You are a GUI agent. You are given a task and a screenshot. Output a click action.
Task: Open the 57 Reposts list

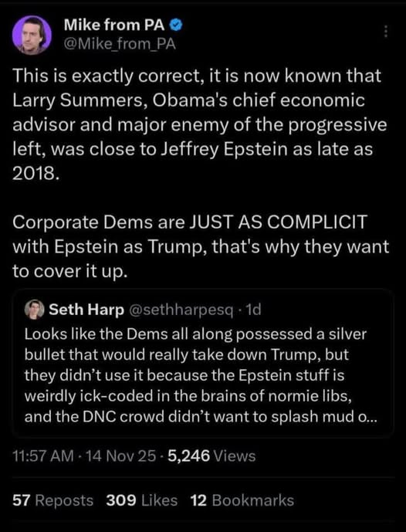[53, 500]
